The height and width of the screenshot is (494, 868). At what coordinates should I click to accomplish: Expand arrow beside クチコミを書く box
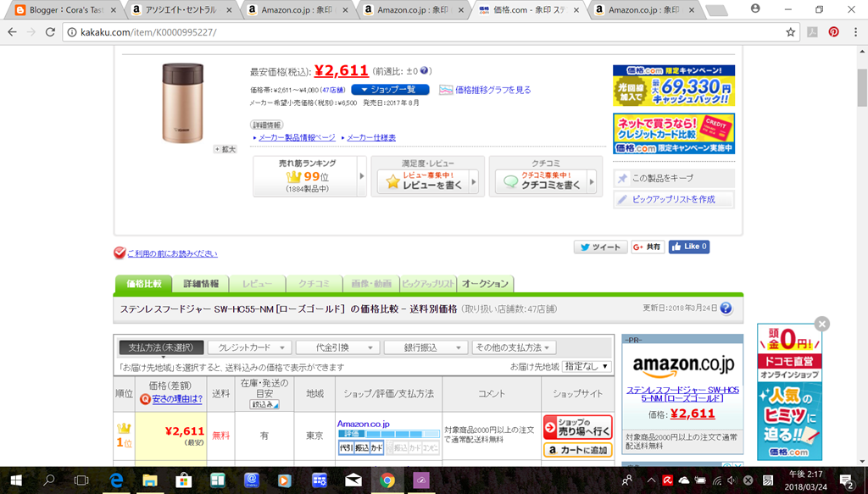[x=591, y=182]
